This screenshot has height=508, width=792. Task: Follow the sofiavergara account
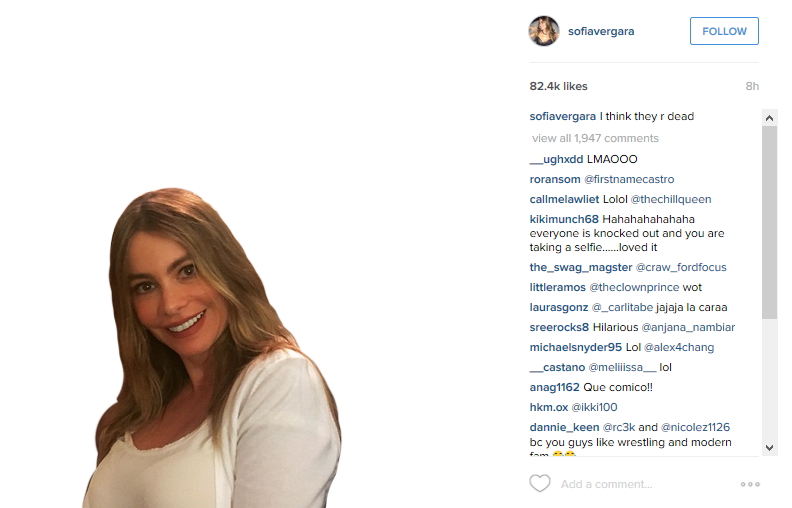[724, 31]
